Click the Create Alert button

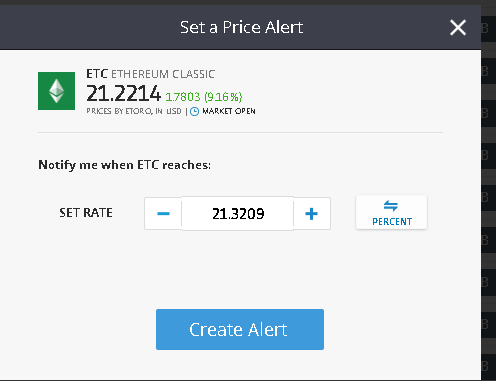pos(240,329)
